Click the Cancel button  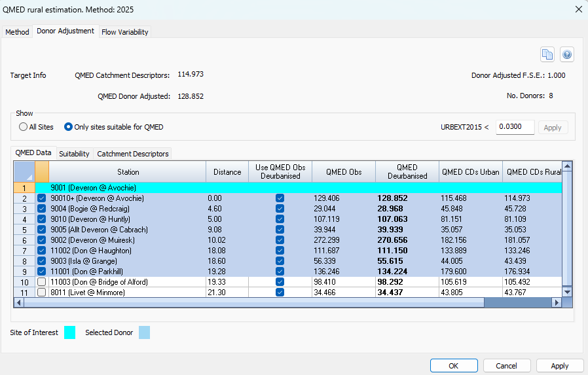coord(506,366)
